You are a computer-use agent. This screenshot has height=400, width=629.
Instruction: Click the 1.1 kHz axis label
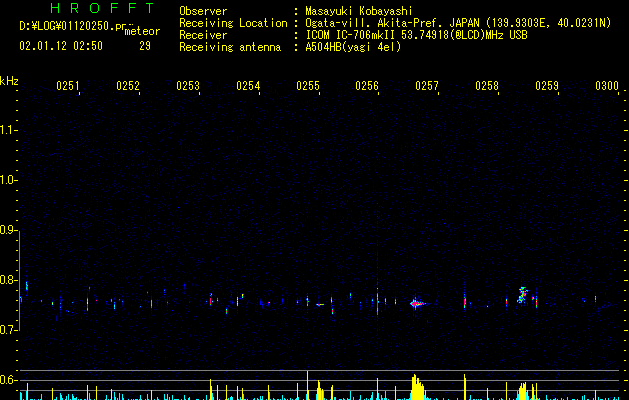tap(8, 130)
